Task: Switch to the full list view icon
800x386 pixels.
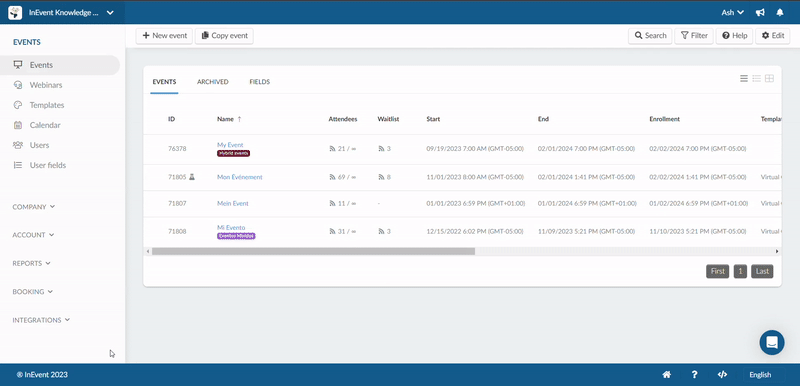Action: click(x=744, y=79)
